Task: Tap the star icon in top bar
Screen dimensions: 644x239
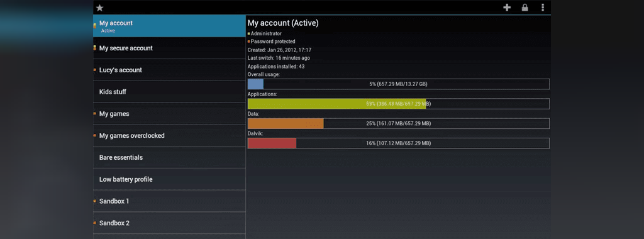Action: pyautogui.click(x=99, y=8)
